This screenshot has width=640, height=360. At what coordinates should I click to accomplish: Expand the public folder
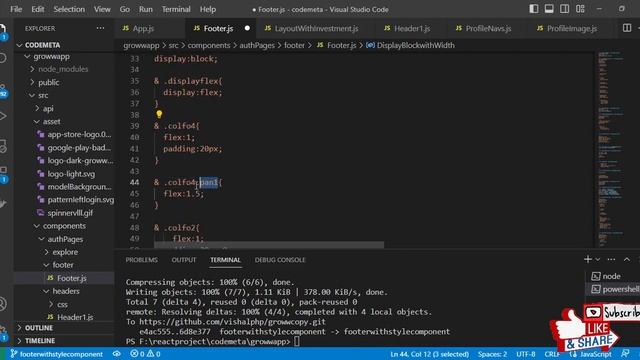point(64,82)
